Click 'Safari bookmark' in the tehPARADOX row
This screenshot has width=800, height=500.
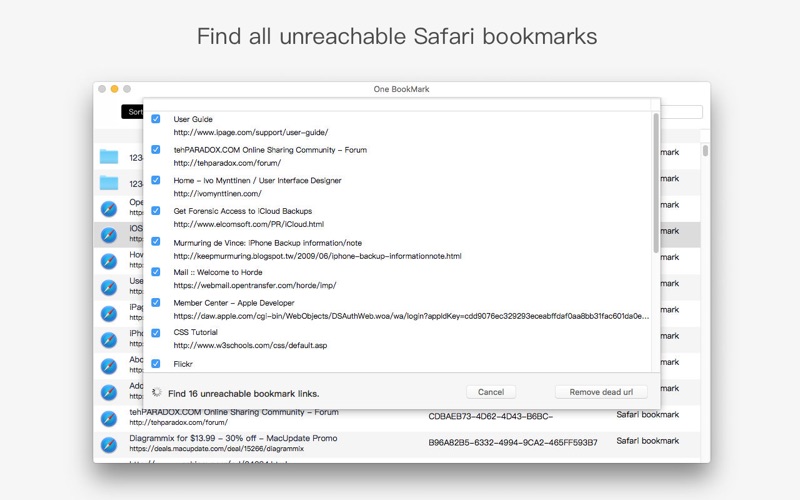pos(647,414)
